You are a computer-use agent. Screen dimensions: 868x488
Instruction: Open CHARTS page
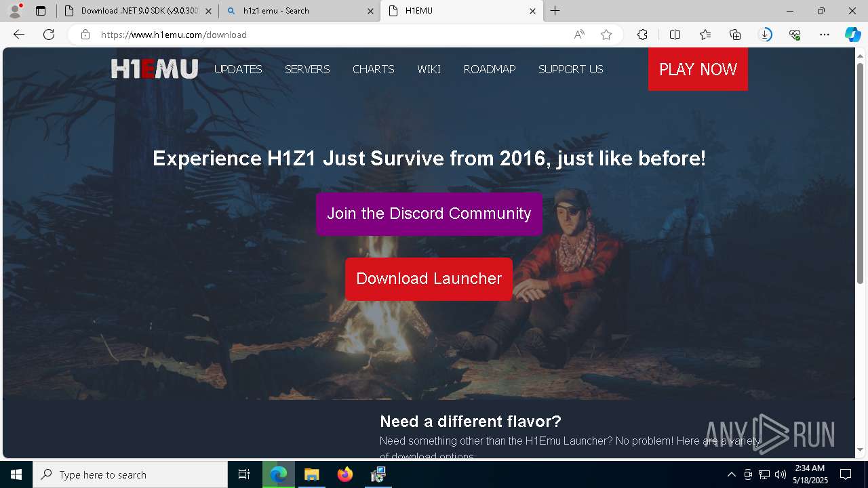click(x=373, y=69)
